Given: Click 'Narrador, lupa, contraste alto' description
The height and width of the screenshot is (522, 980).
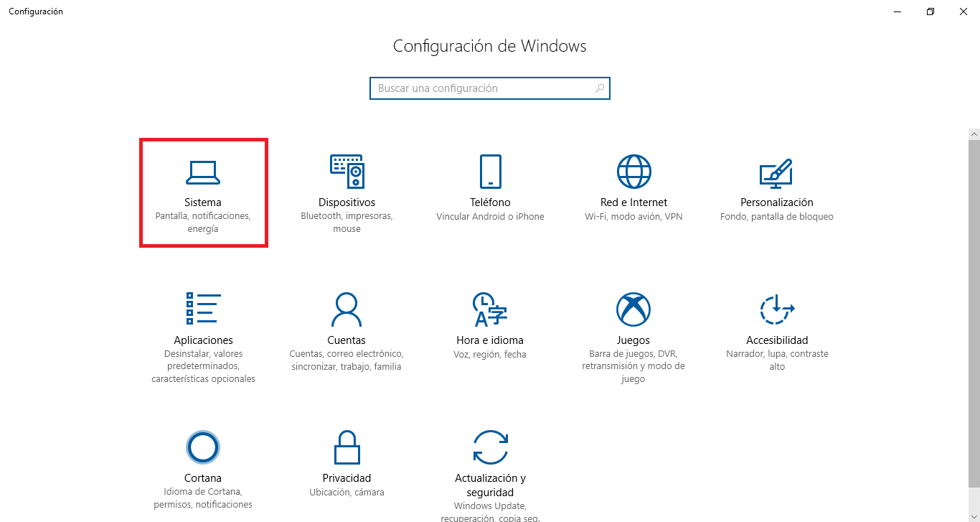Looking at the screenshot, I should click(777, 360).
